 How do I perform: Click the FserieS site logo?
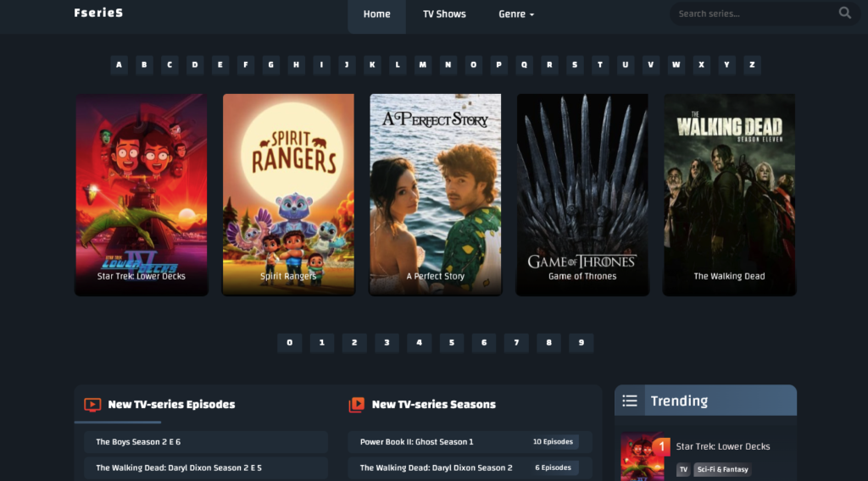click(98, 14)
